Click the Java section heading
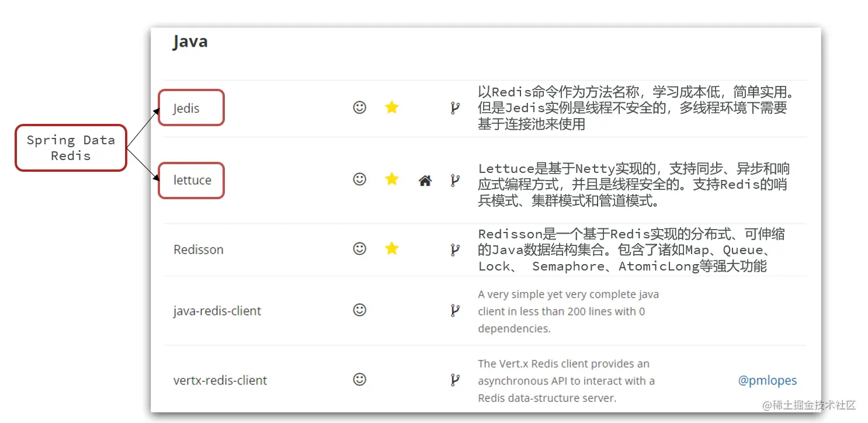The image size is (868, 423). click(x=190, y=42)
